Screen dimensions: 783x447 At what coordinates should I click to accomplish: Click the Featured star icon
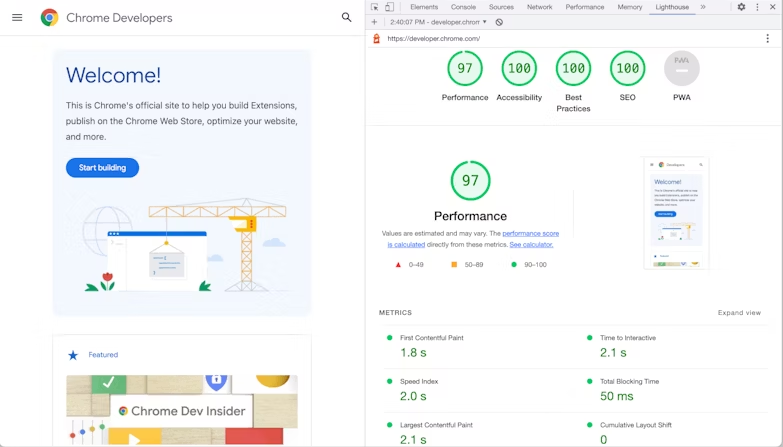click(73, 355)
